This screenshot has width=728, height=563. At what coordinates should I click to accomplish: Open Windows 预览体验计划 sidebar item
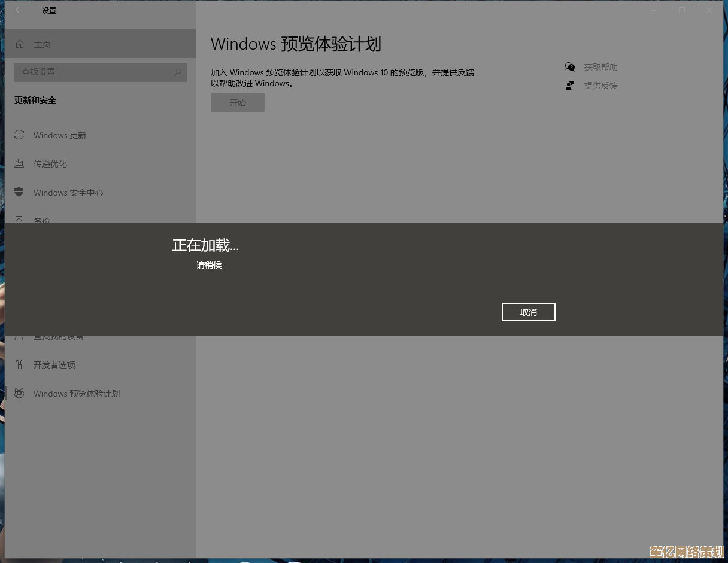click(x=76, y=394)
